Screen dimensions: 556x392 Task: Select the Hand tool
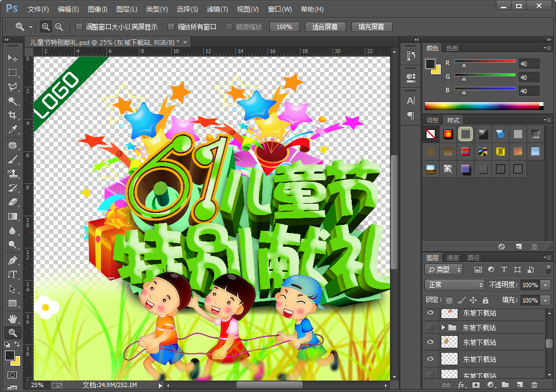click(x=12, y=318)
